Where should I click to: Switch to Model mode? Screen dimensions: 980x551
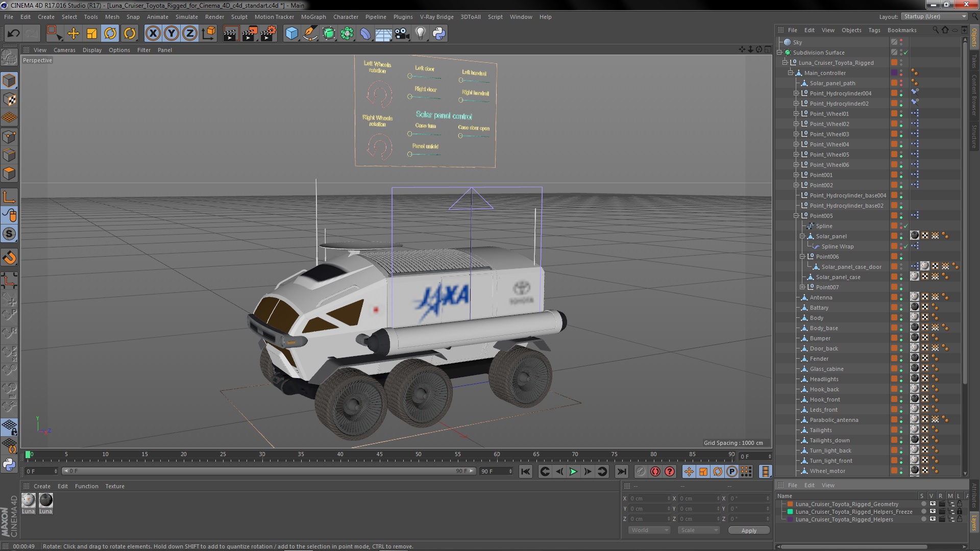pos(9,81)
